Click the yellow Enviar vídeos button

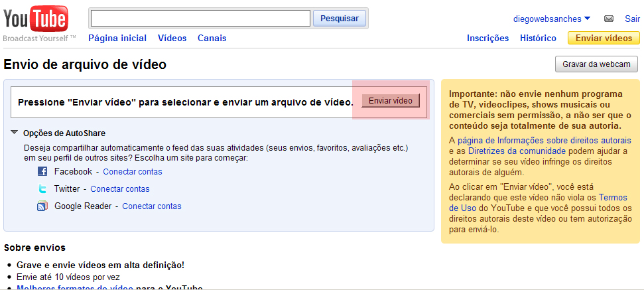(603, 38)
